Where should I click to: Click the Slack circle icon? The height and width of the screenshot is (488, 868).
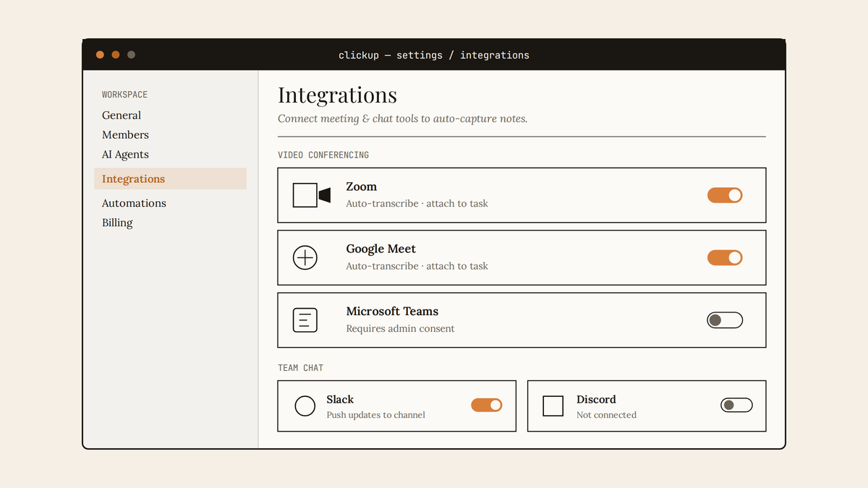click(x=305, y=406)
